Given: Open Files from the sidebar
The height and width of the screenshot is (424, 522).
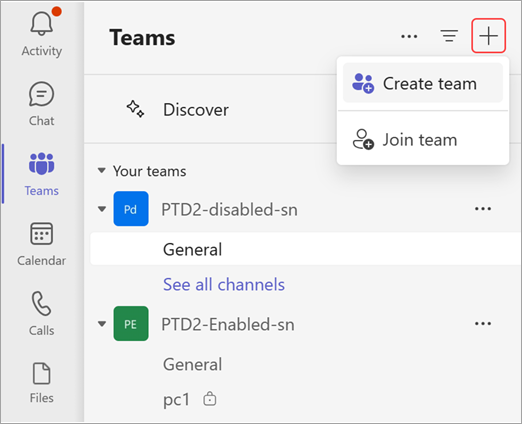Looking at the screenshot, I should [42, 383].
